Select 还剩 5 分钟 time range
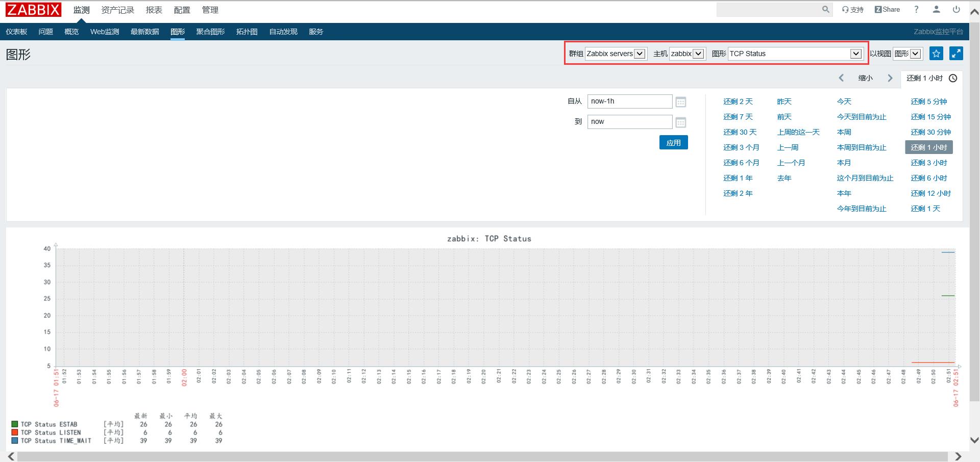 [x=928, y=101]
